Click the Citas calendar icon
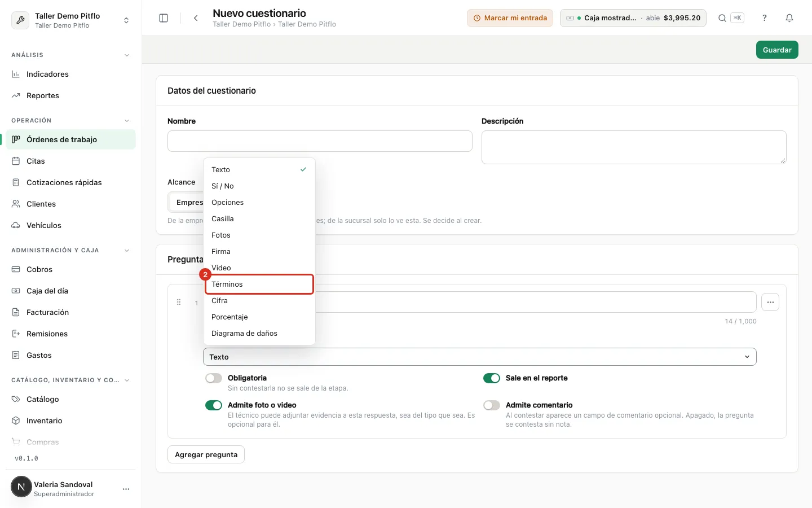812x508 pixels. pyautogui.click(x=16, y=161)
